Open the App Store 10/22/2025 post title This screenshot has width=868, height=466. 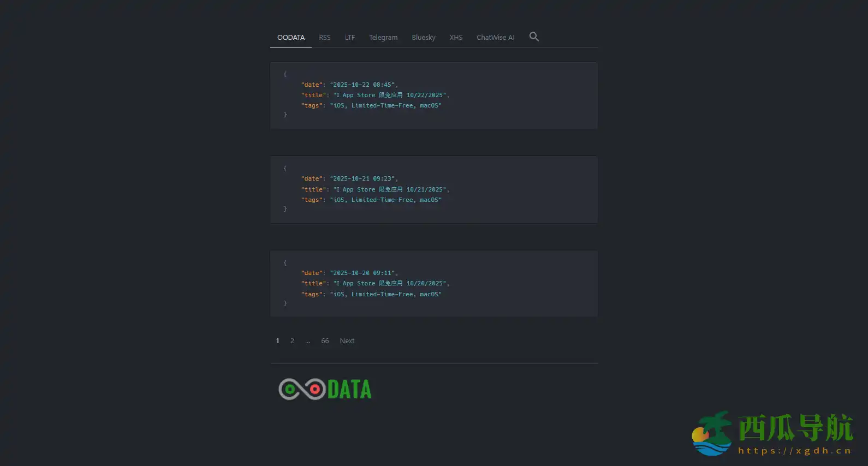tap(390, 95)
